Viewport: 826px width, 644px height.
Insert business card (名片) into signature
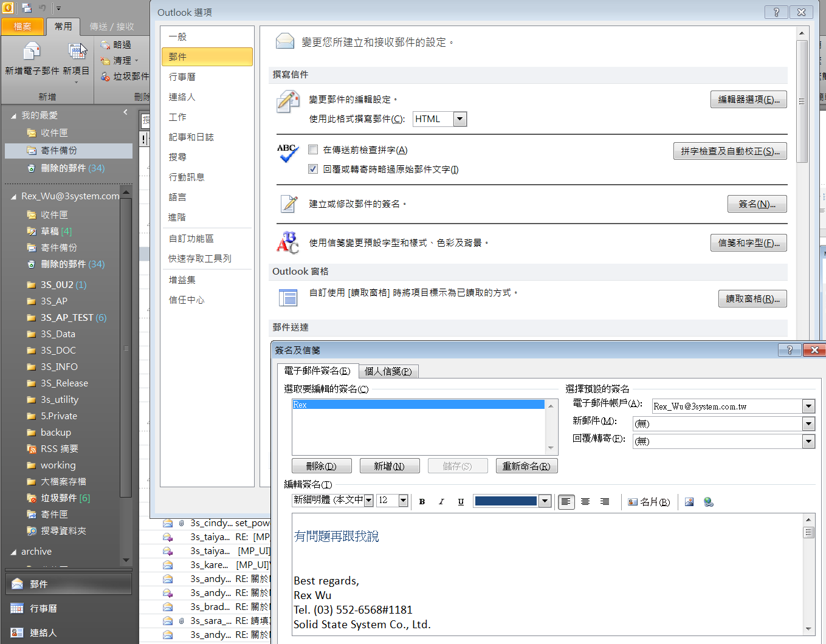coord(649,501)
